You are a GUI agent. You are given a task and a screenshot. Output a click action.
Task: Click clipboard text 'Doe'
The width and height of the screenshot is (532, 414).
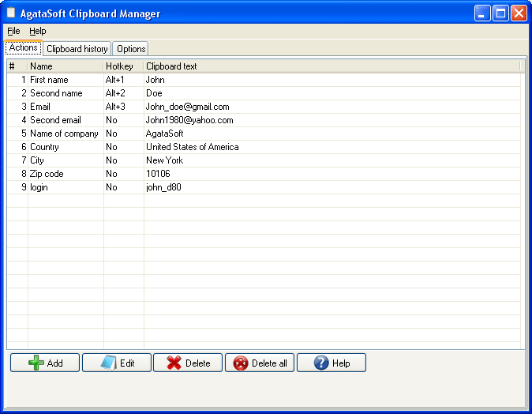click(154, 93)
